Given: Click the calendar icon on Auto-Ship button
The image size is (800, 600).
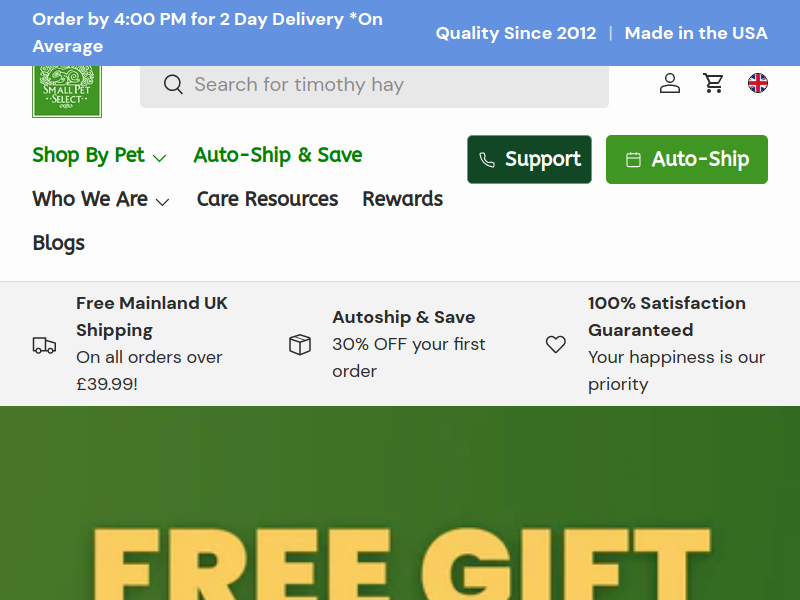Looking at the screenshot, I should click(633, 160).
